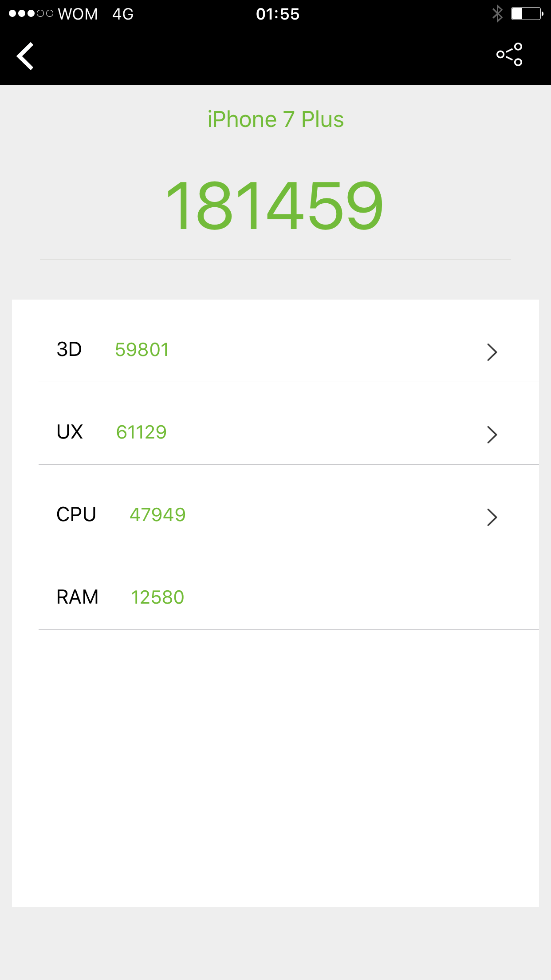551x980 pixels.
Task: Tap the Bluetooth status icon
Action: point(497,14)
